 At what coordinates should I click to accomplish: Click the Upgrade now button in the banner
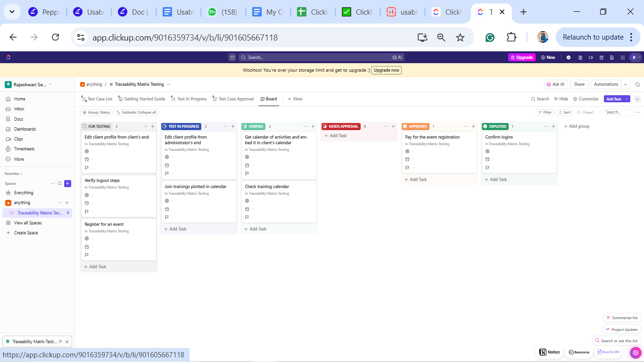tap(386, 70)
